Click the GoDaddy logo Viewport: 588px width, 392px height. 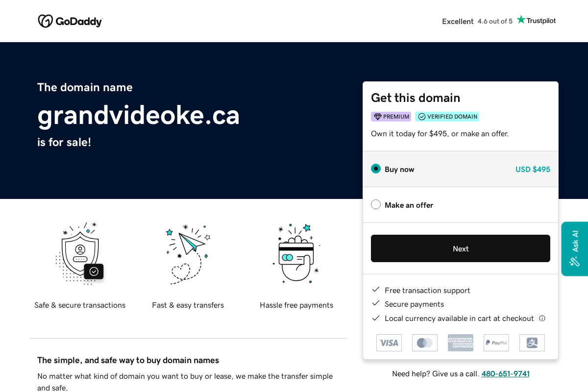click(70, 21)
